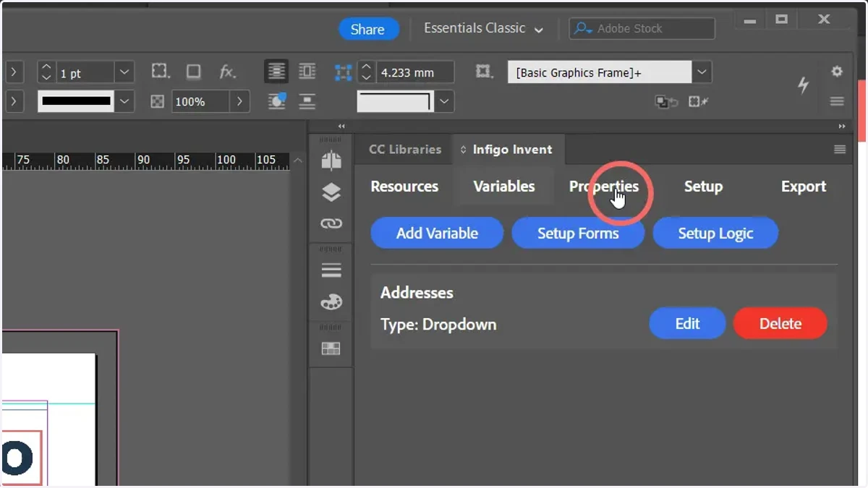Click the black stroke style swatch
The width and height of the screenshot is (868, 488).
click(77, 101)
